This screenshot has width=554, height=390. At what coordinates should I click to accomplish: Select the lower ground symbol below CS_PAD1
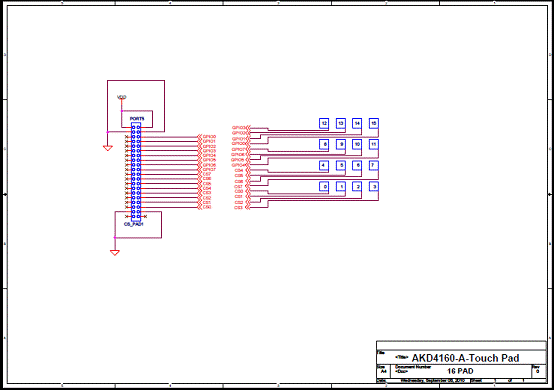115,253
